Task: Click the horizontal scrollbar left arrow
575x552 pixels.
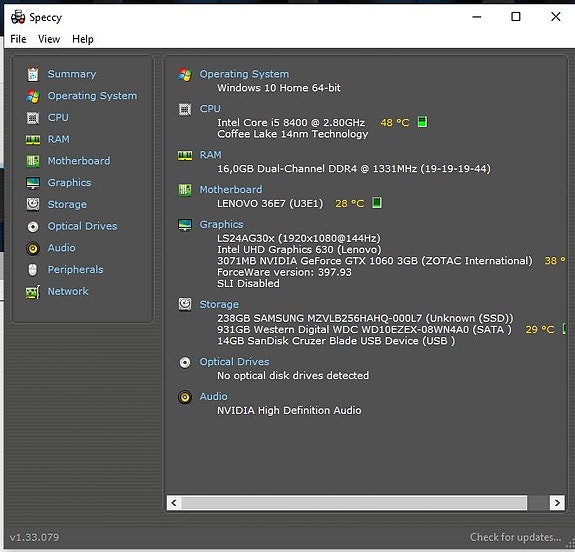Action: point(174,503)
